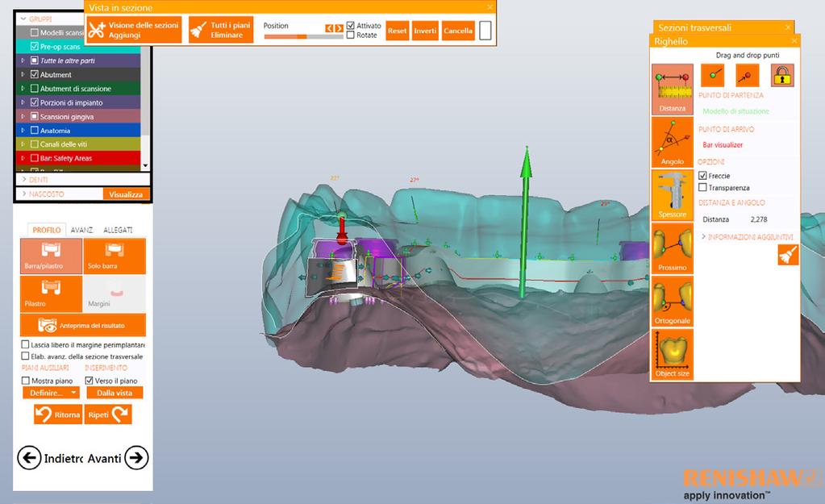The width and height of the screenshot is (825, 504).
Task: Choose the Spessore caliper tool
Action: [673, 195]
